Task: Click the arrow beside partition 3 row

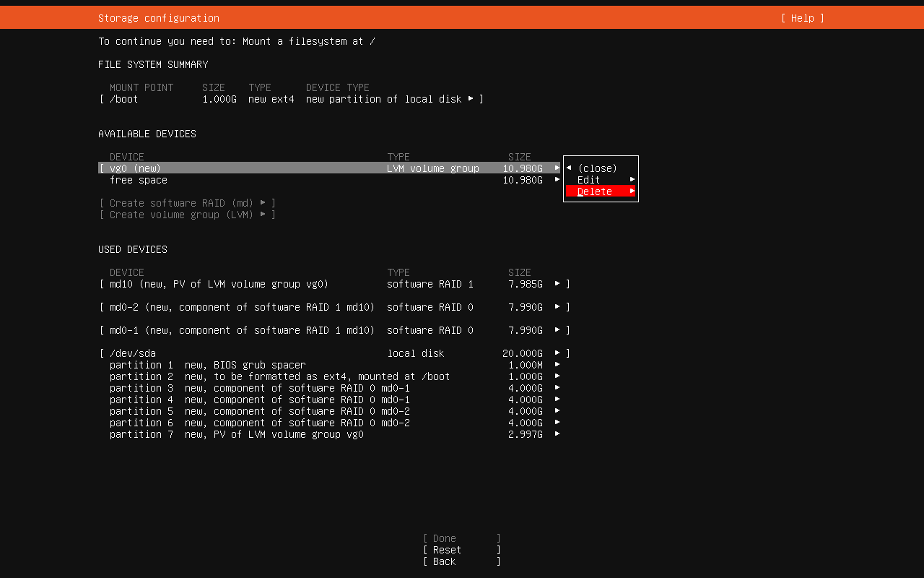Action: (x=557, y=388)
